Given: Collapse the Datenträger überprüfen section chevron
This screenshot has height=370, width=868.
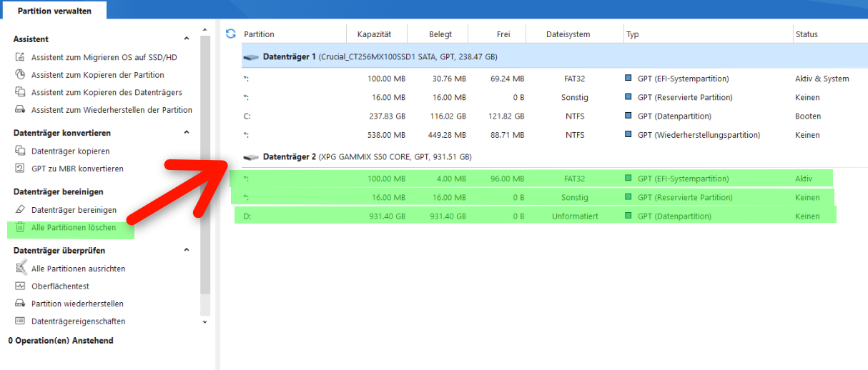Looking at the screenshot, I should (187, 250).
